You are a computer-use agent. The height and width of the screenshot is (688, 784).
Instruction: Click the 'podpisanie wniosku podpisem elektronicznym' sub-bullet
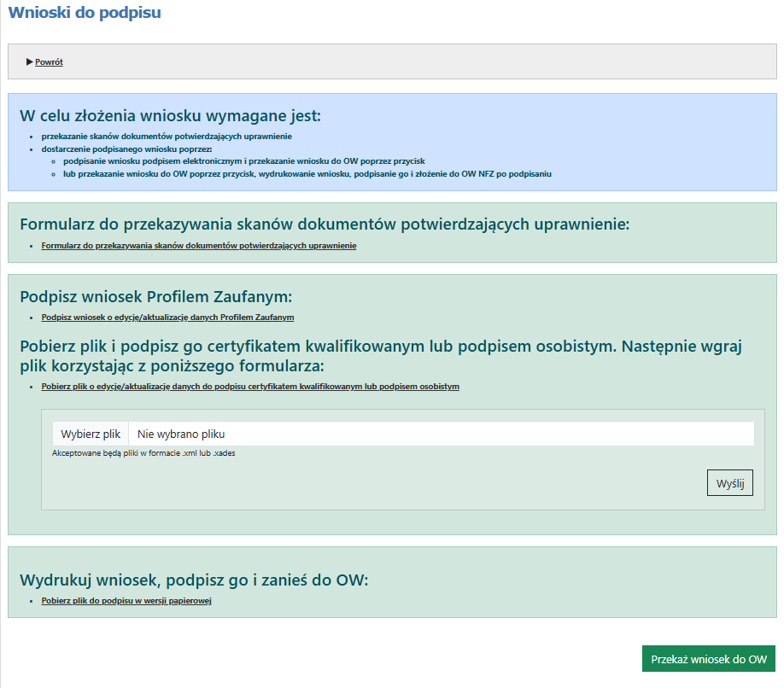[x=243, y=160]
